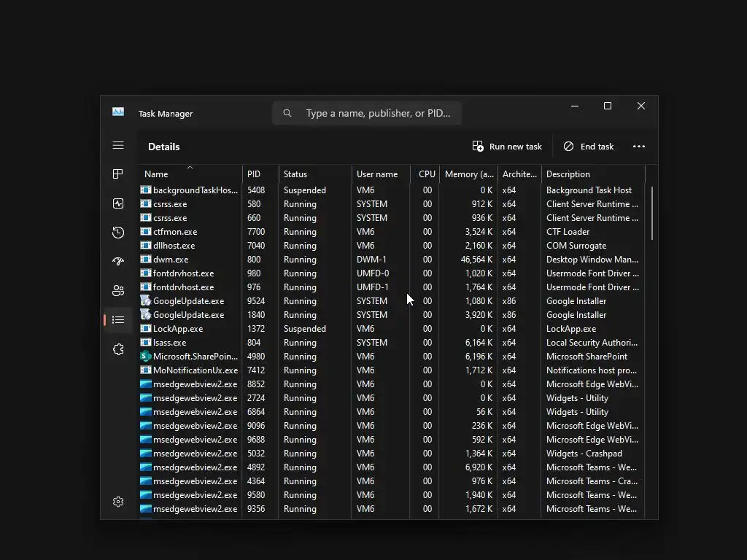Sort by the PID column header
The image size is (747, 560).
(260, 174)
